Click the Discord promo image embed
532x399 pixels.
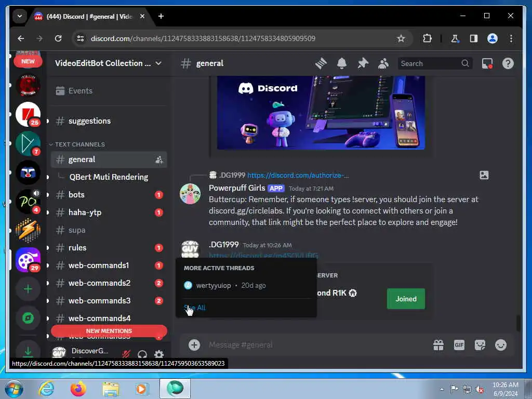321,113
